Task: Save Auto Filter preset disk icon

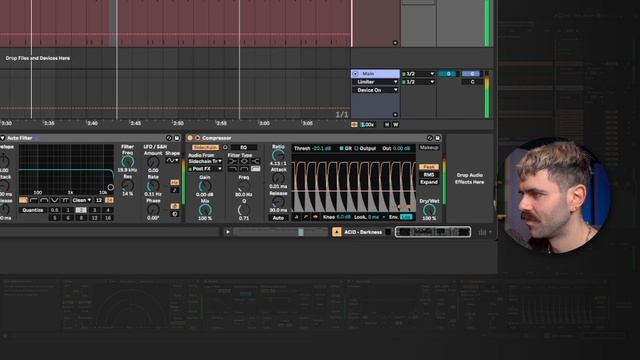Action: click(177, 138)
